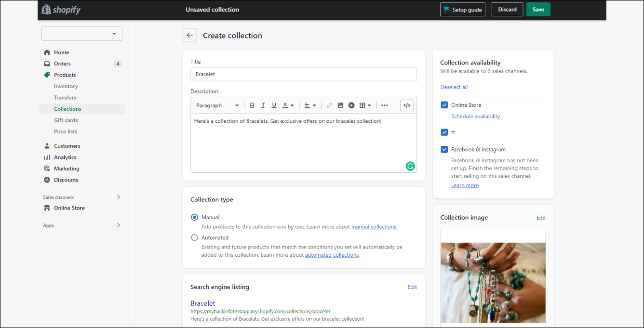Open the insert table dropdown
The image size is (644, 328).
(365, 105)
